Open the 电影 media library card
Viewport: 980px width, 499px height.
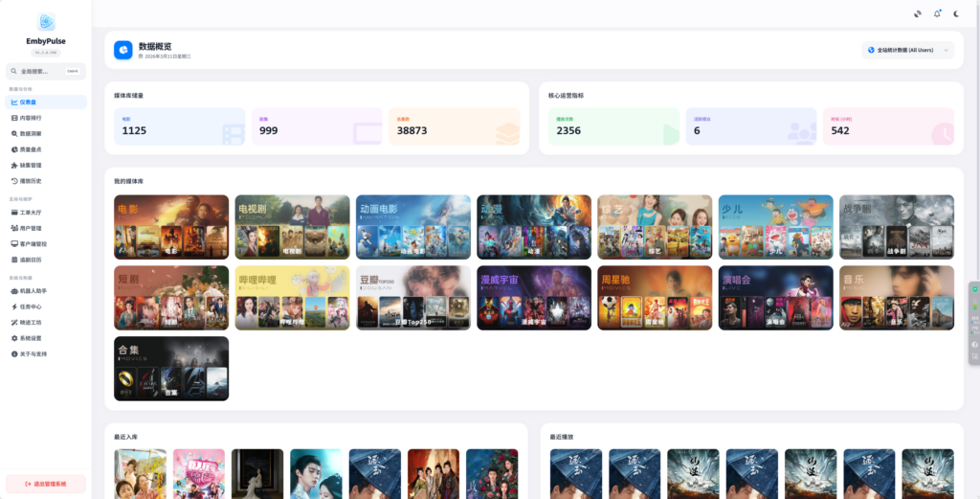[x=171, y=227]
